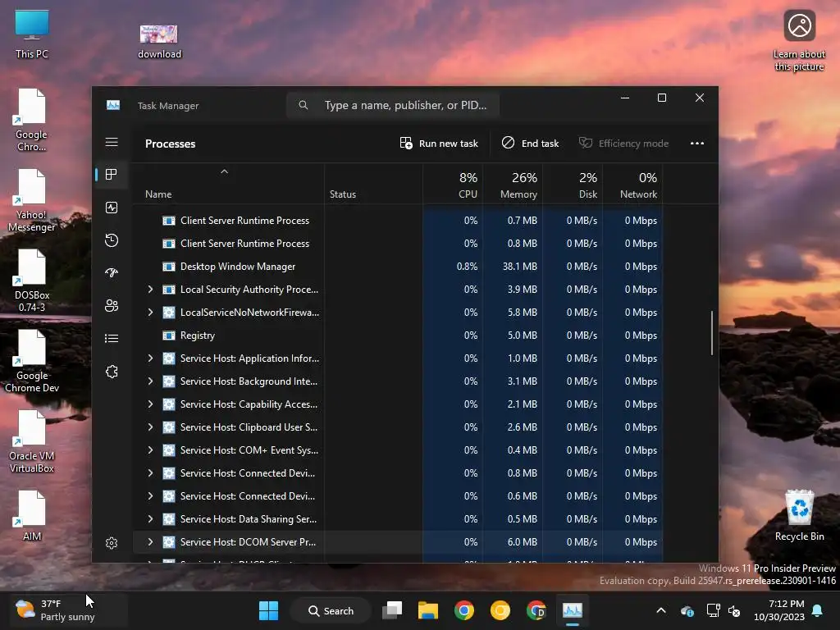The image size is (840, 630).
Task: Open Services page icon in sidebar
Action: (x=112, y=372)
